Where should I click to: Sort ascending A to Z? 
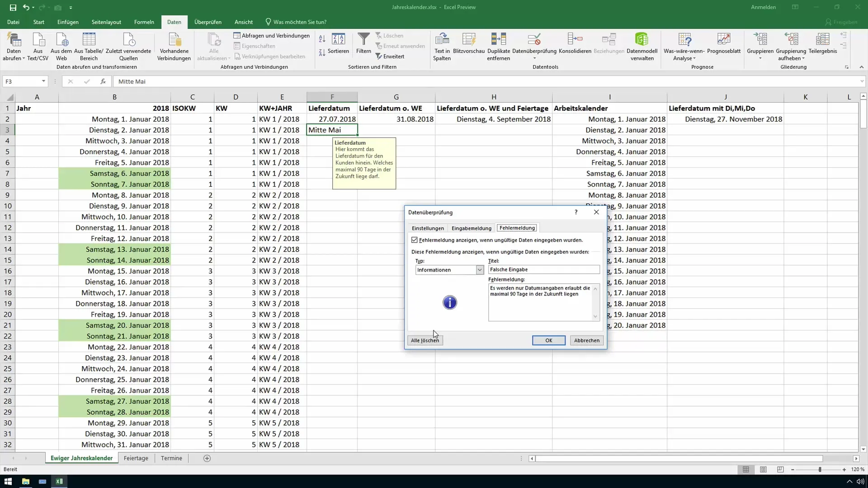coord(322,39)
